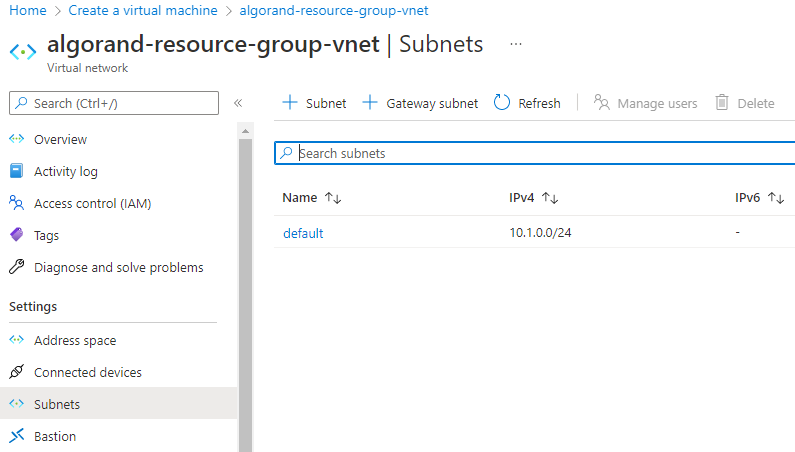Open Overview in the sidebar menu

(x=60, y=140)
